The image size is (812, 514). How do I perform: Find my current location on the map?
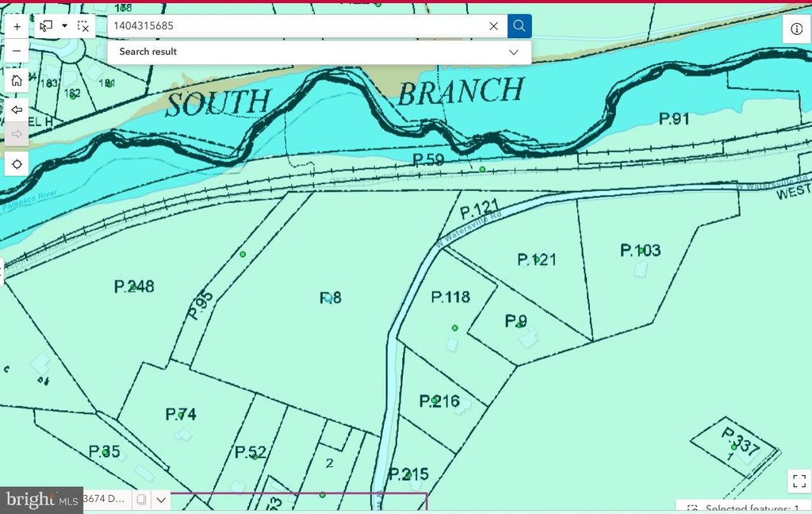point(17,164)
